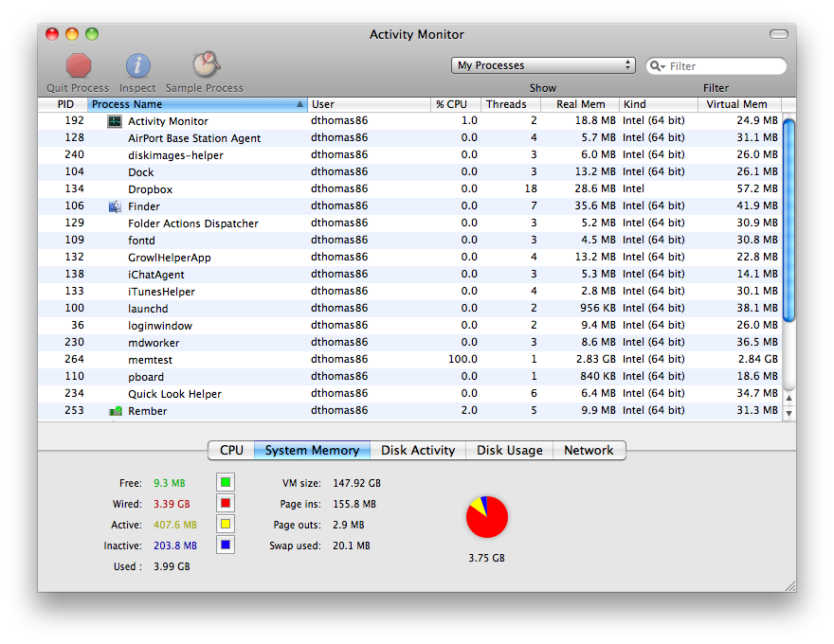
Task: Click the 3.75 GB label under pie
Action: tap(486, 558)
